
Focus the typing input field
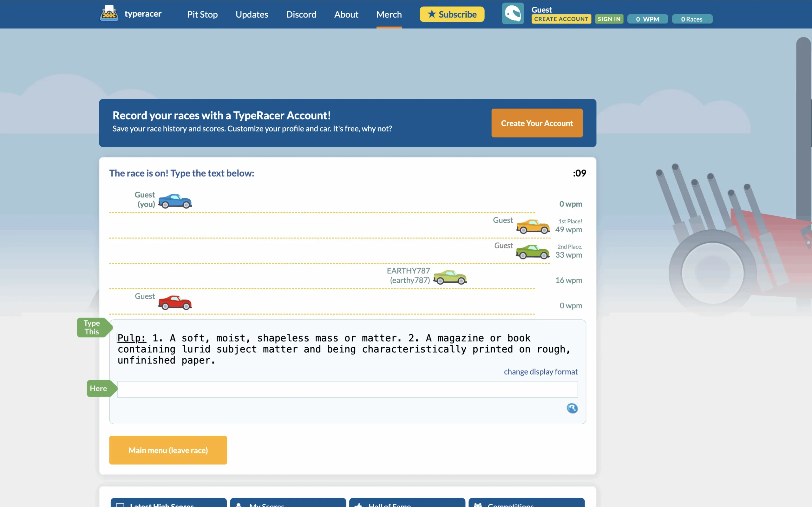click(x=347, y=389)
